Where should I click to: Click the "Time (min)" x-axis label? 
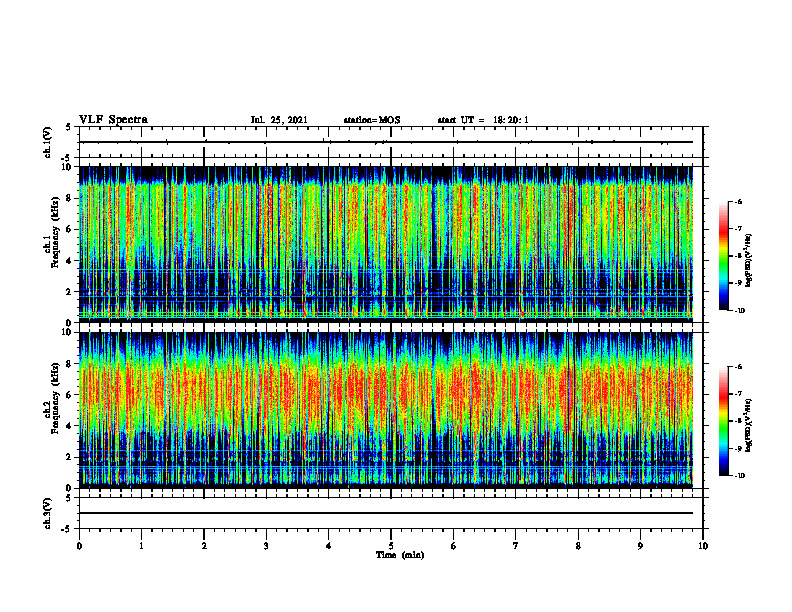click(x=400, y=555)
